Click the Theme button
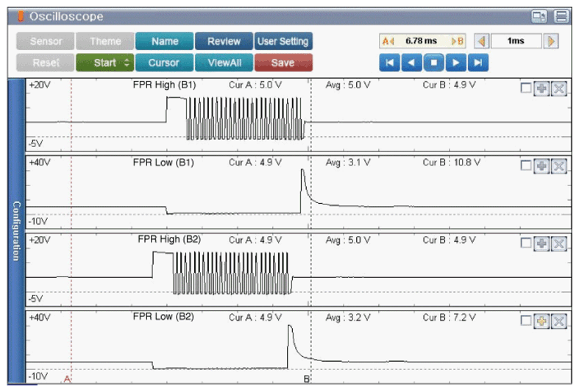 [105, 41]
